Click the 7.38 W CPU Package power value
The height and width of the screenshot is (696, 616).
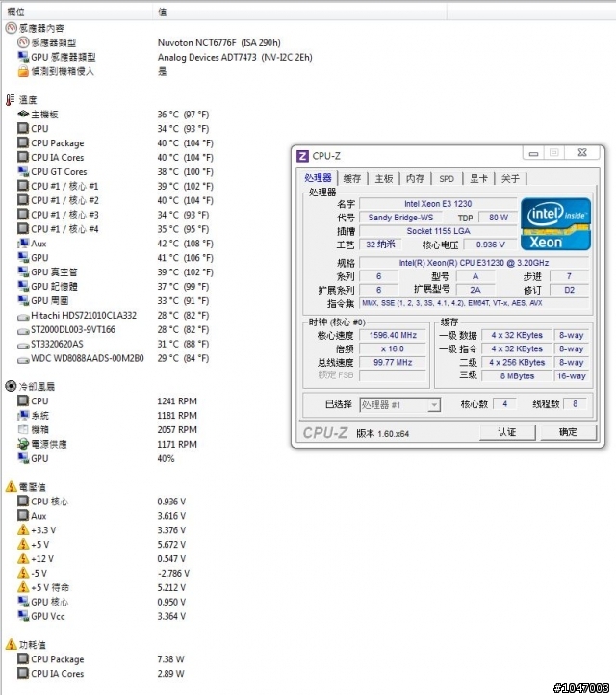tap(171, 659)
